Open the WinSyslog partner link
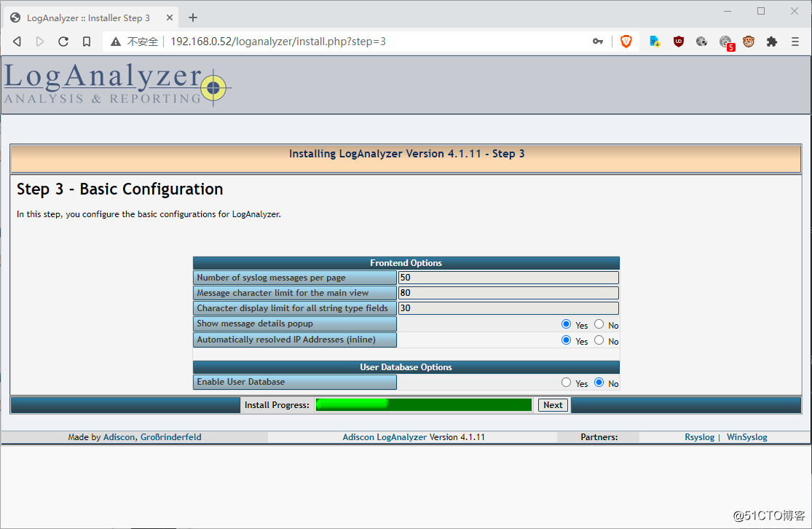 click(746, 436)
